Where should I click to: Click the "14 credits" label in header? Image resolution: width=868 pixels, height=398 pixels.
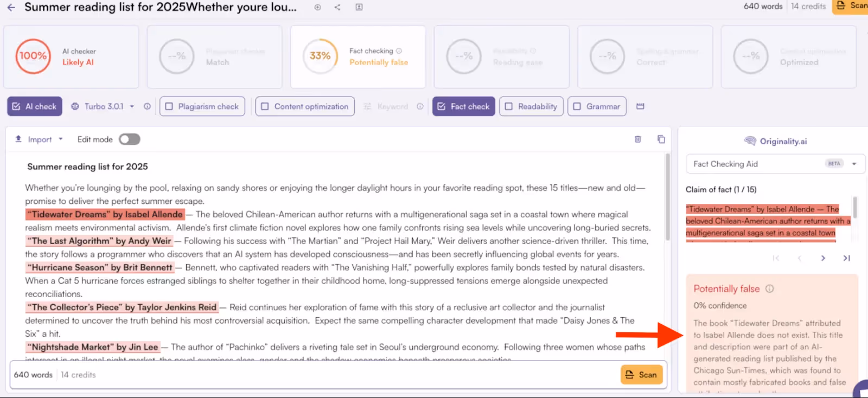[x=808, y=7]
